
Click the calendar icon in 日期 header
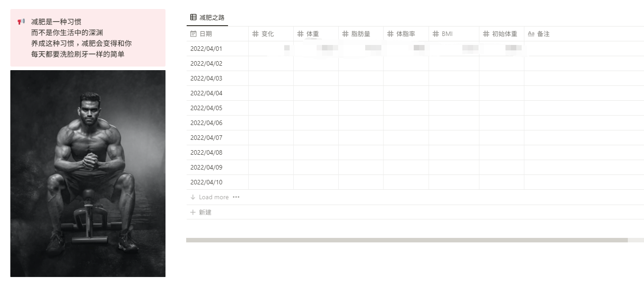coord(193,34)
